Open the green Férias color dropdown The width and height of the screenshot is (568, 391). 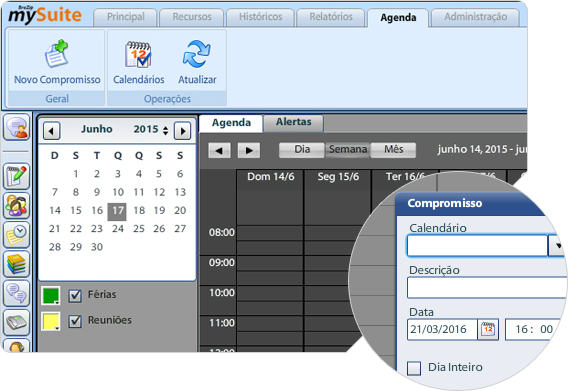(51, 296)
